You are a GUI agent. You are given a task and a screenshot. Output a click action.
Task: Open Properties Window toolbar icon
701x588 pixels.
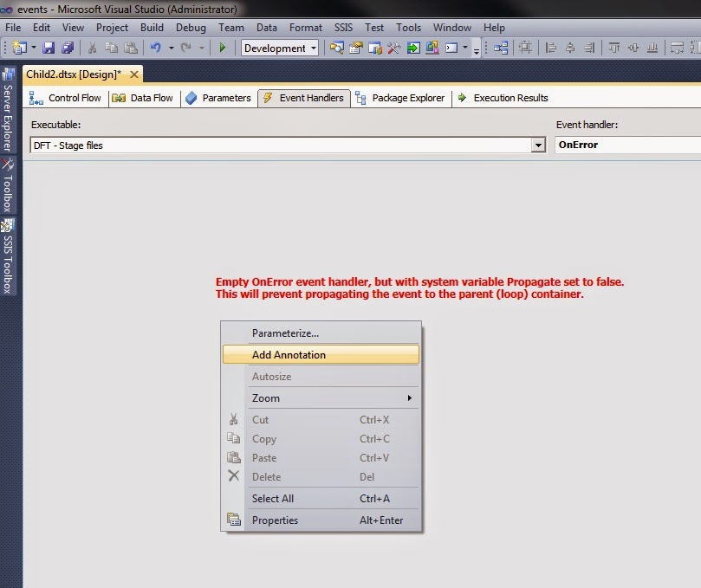[356, 48]
